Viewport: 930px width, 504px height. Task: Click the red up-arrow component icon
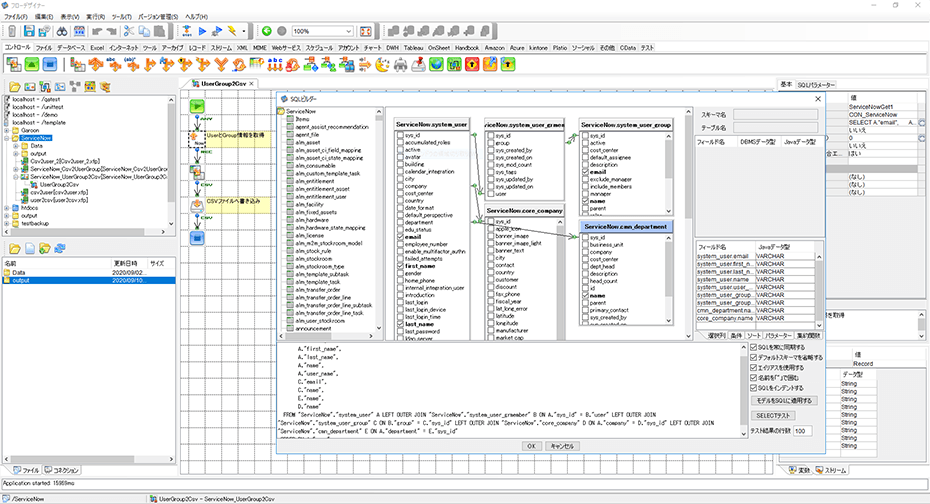472,64
